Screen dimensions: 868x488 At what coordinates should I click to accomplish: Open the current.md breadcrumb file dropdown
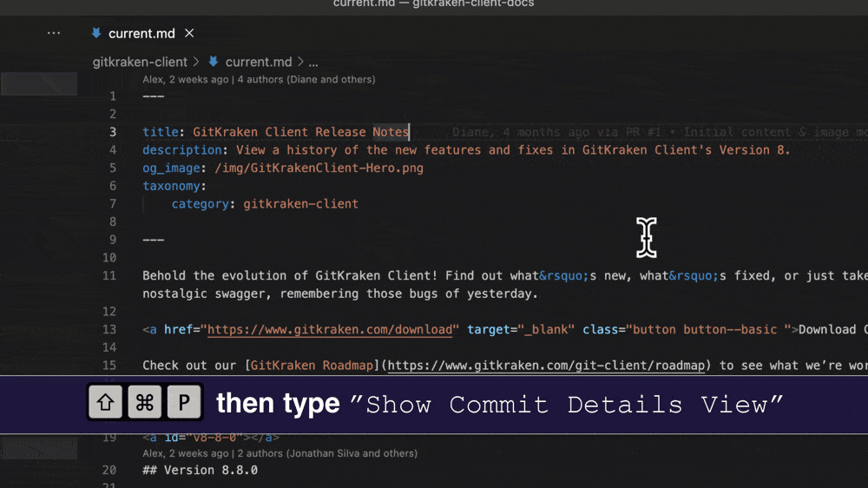click(x=258, y=62)
